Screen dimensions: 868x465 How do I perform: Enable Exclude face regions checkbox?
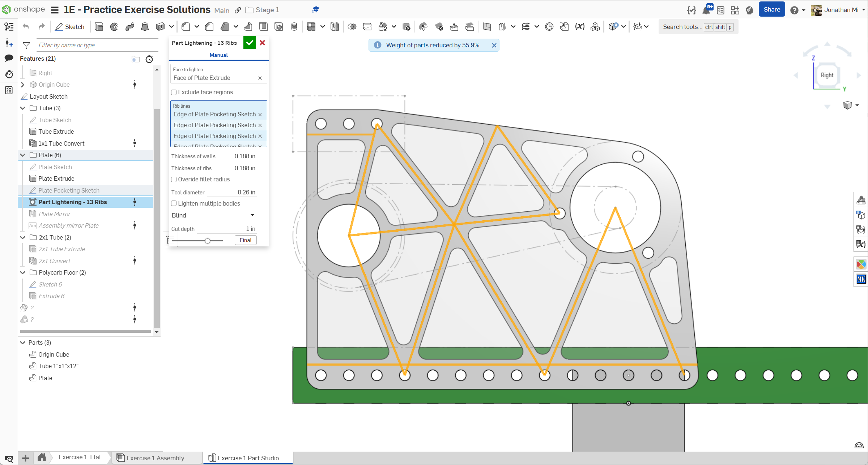[174, 92]
